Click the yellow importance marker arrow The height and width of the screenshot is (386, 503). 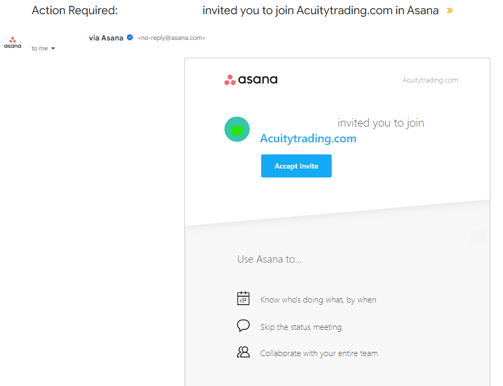(450, 11)
